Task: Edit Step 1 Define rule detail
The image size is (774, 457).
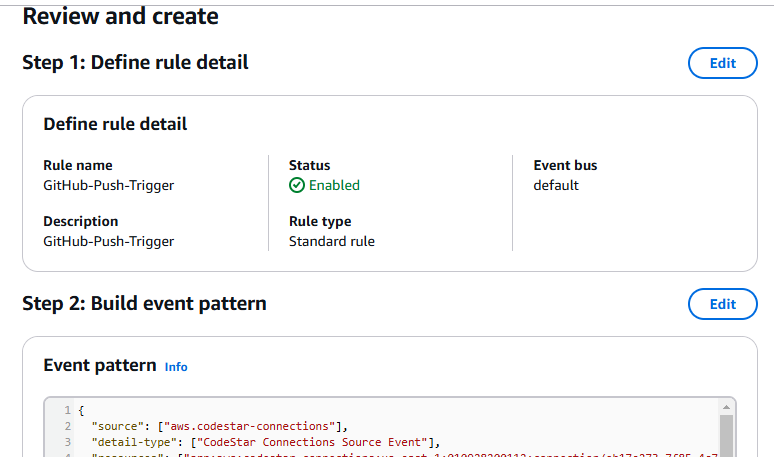Action: 722,63
